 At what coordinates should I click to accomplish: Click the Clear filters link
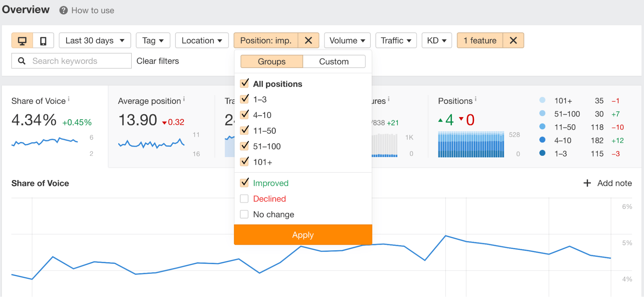pyautogui.click(x=158, y=61)
